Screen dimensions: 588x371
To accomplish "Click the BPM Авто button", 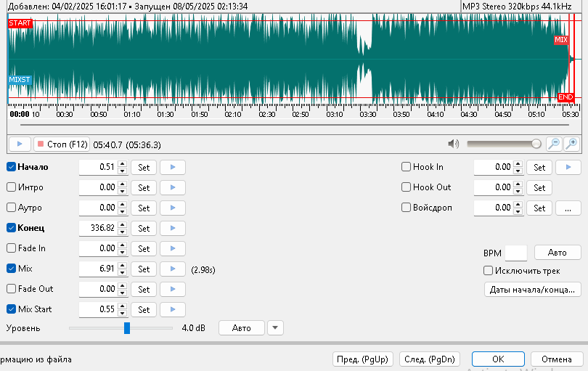I will coord(558,253).
